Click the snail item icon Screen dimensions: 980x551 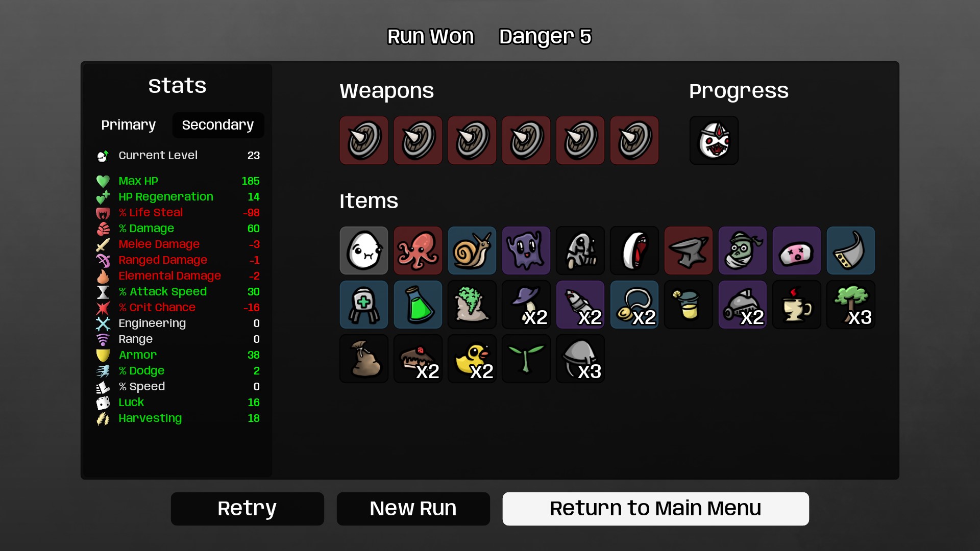pyautogui.click(x=472, y=251)
